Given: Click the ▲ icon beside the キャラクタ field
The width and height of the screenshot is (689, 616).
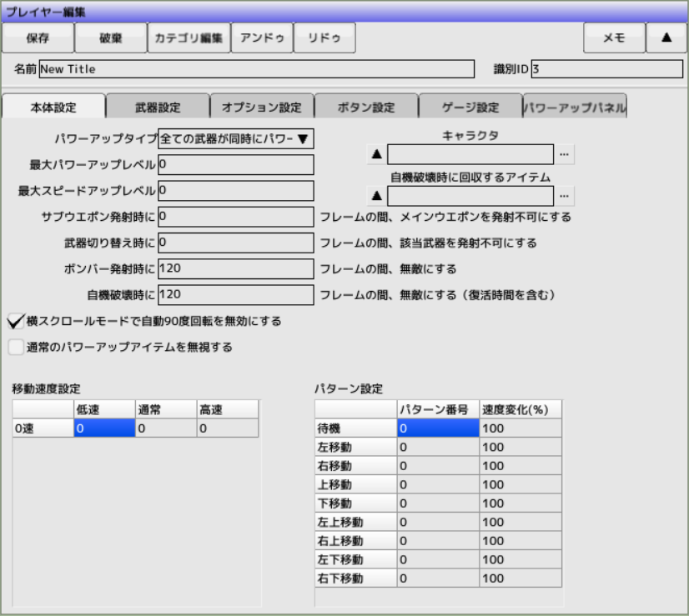Looking at the screenshot, I should tap(375, 153).
